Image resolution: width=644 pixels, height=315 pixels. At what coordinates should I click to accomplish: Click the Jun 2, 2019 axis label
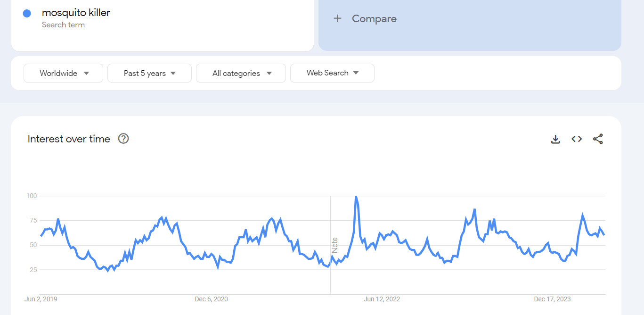pyautogui.click(x=41, y=299)
